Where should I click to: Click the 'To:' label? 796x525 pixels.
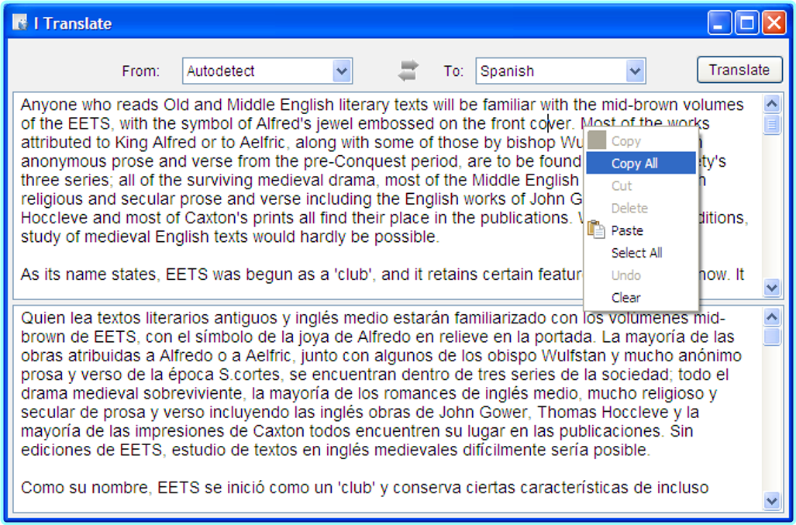(453, 71)
